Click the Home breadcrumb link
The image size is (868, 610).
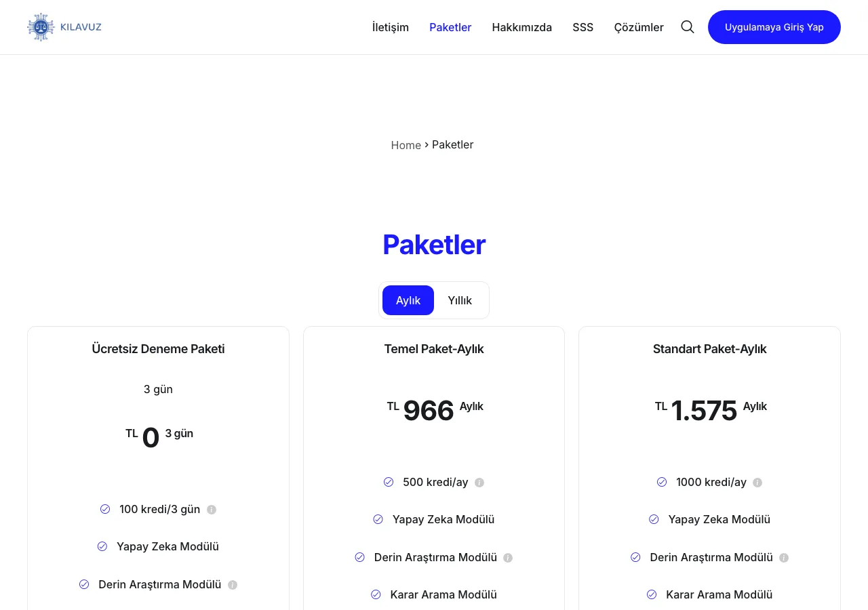click(406, 145)
